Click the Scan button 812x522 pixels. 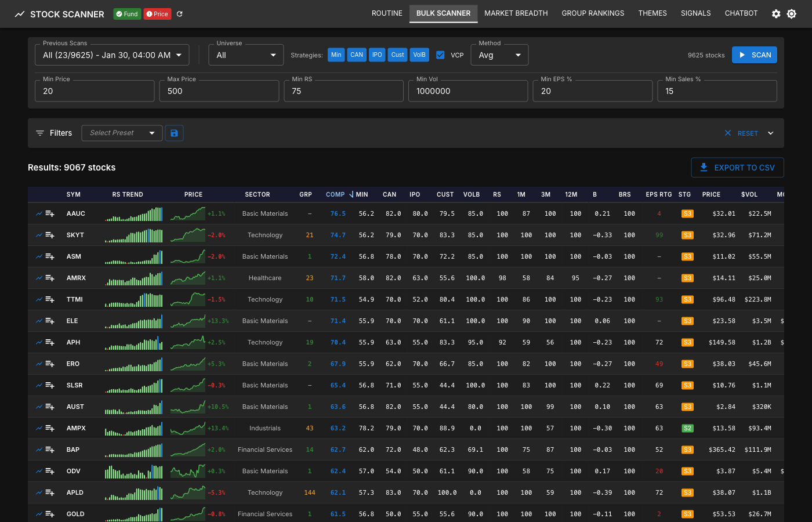755,55
